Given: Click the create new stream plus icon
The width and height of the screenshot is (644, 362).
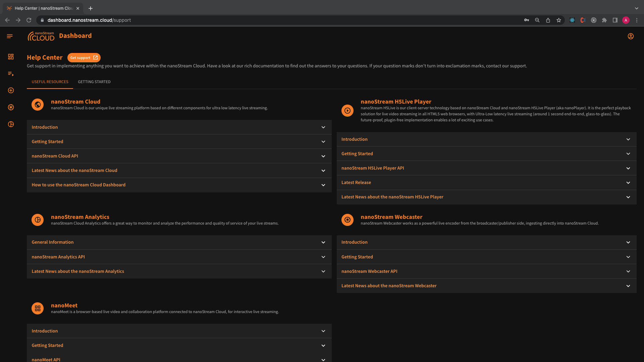Looking at the screenshot, I should pyautogui.click(x=11, y=90).
